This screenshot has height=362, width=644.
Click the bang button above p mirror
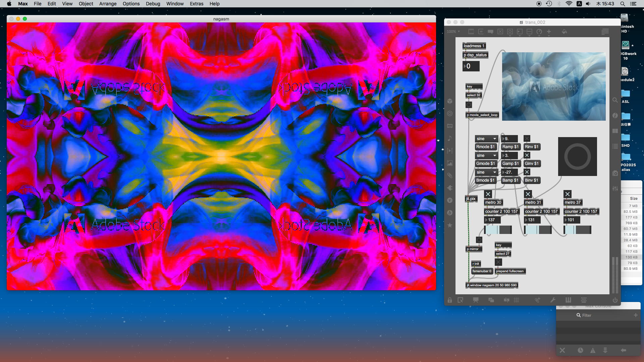[479, 240]
